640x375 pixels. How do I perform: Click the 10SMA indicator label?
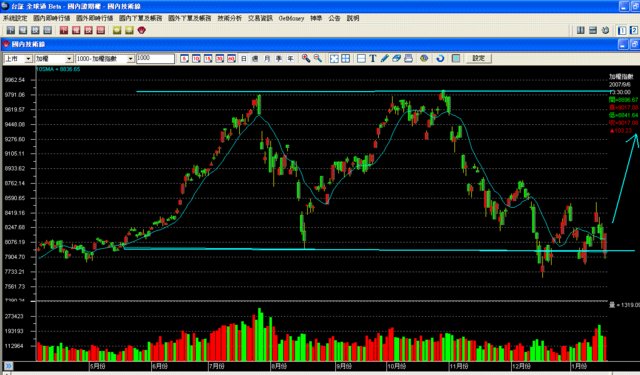(58, 69)
